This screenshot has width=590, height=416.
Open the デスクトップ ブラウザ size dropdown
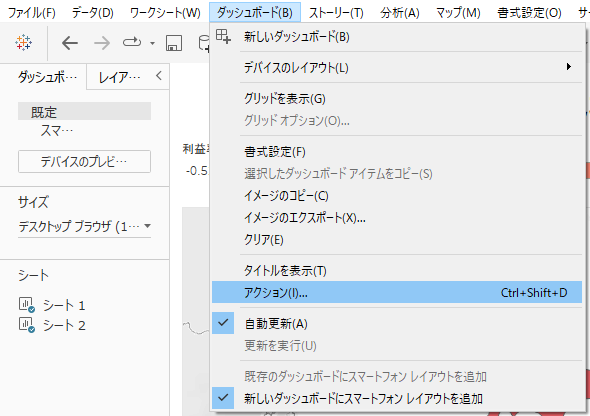85,226
